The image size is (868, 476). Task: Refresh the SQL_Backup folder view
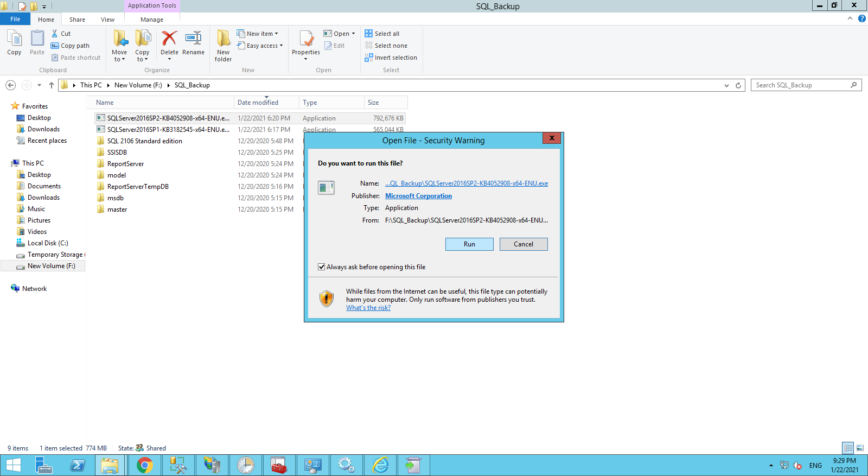(x=738, y=85)
